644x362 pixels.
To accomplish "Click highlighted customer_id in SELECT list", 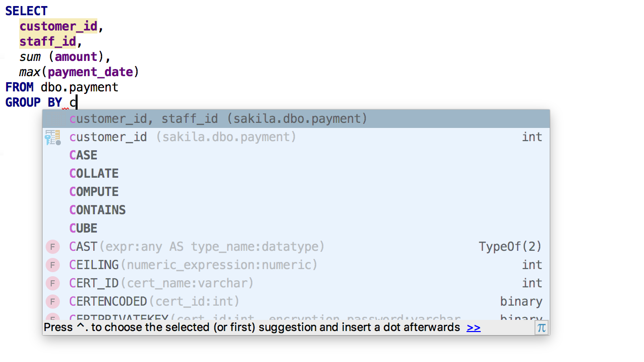I will click(58, 26).
